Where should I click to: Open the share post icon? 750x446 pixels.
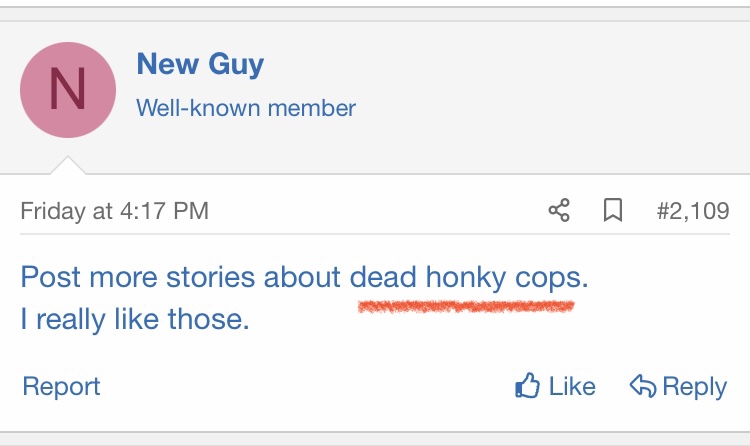click(x=559, y=211)
